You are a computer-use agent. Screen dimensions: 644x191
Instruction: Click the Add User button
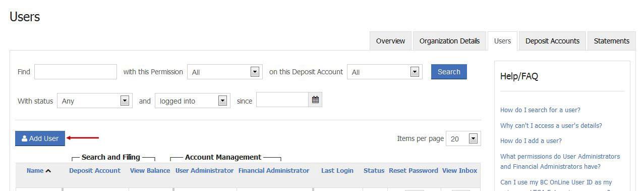coord(40,138)
